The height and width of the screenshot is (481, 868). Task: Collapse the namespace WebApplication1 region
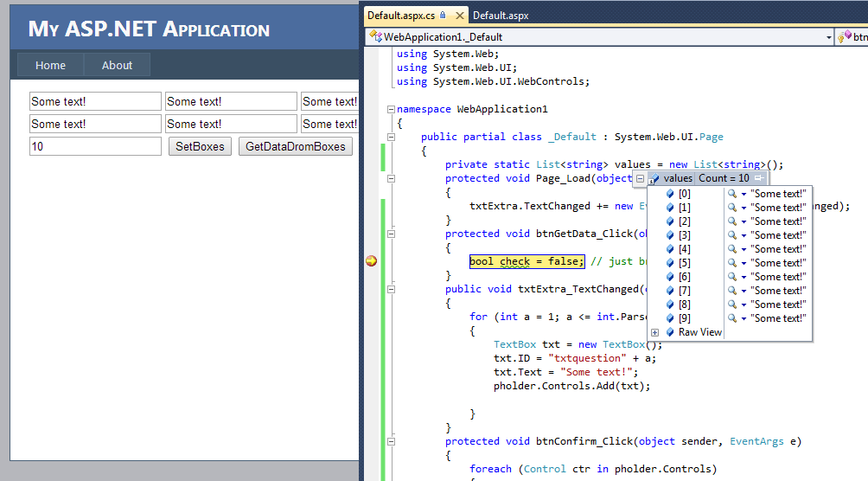391,109
